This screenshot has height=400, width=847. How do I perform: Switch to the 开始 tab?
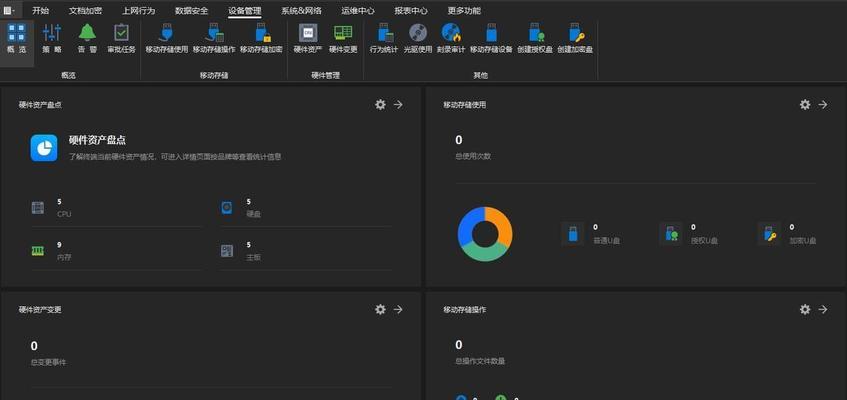click(41, 10)
